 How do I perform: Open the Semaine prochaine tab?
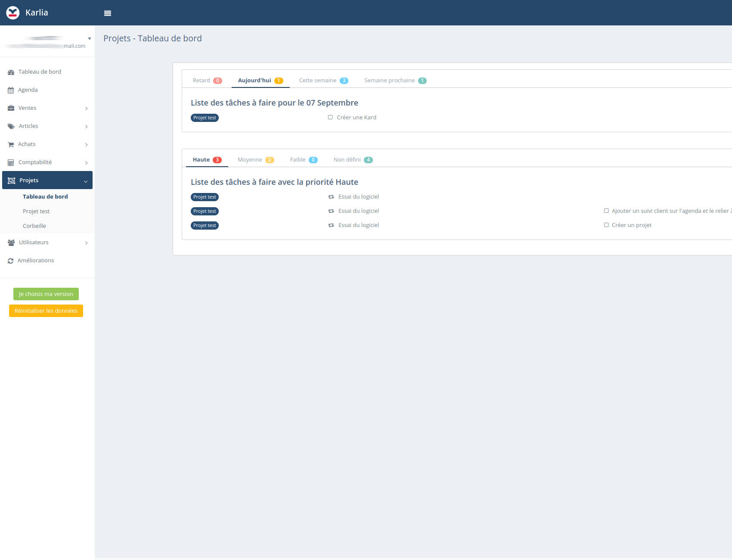point(395,81)
